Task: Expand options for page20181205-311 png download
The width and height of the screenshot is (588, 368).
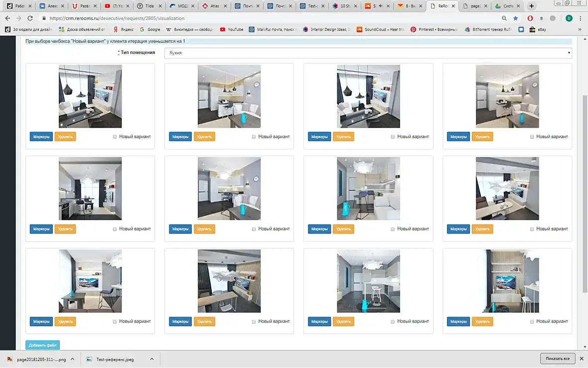Action: tap(72, 359)
